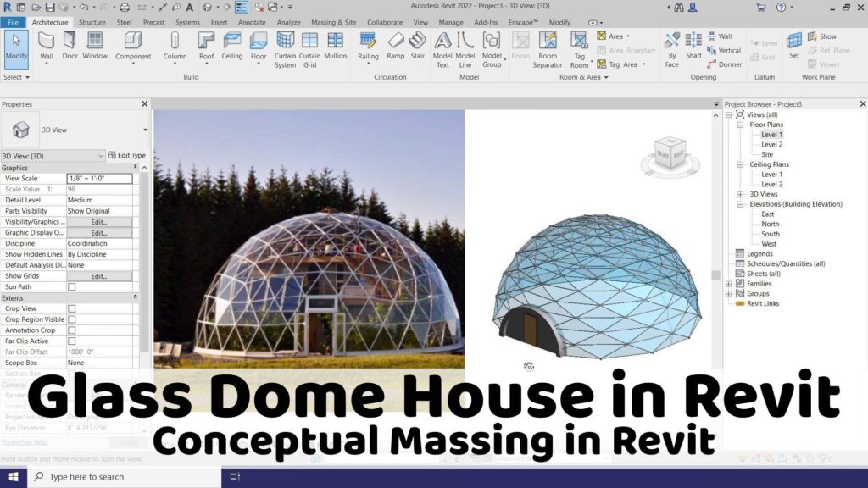Activate the By Face opening tool
868x488 pixels.
(671, 50)
